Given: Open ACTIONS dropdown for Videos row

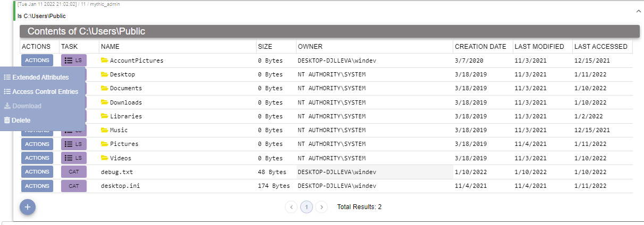Looking at the screenshot, I should 37,158.
